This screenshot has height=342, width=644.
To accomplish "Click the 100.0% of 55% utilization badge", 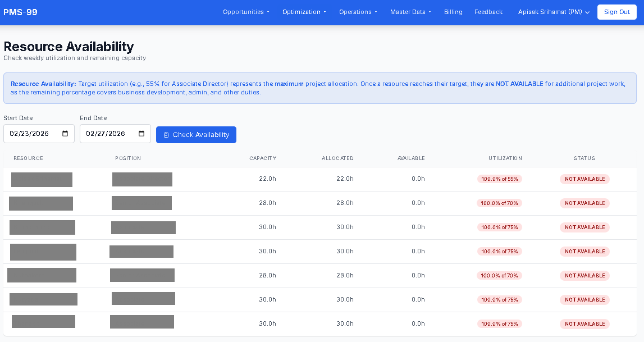I will point(499,179).
